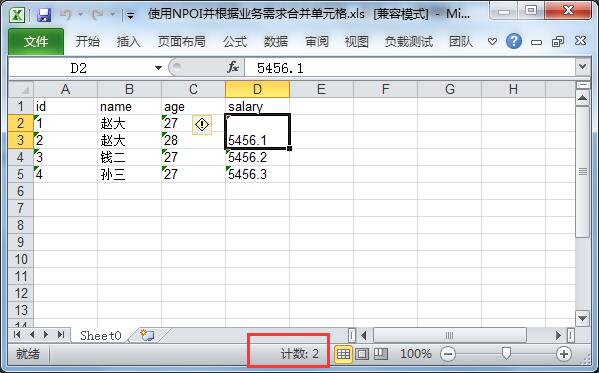Expand the ribbon with the heart-shaped chevron icon

[492, 41]
